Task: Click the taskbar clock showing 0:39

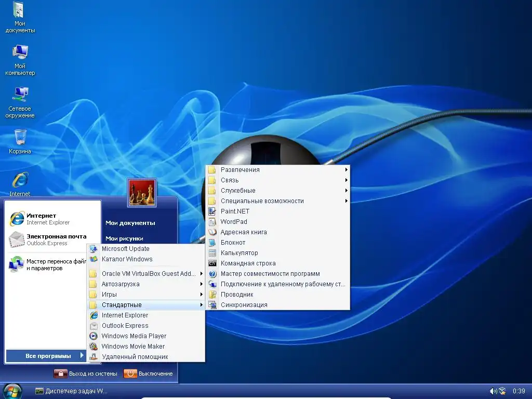Action: click(x=519, y=391)
